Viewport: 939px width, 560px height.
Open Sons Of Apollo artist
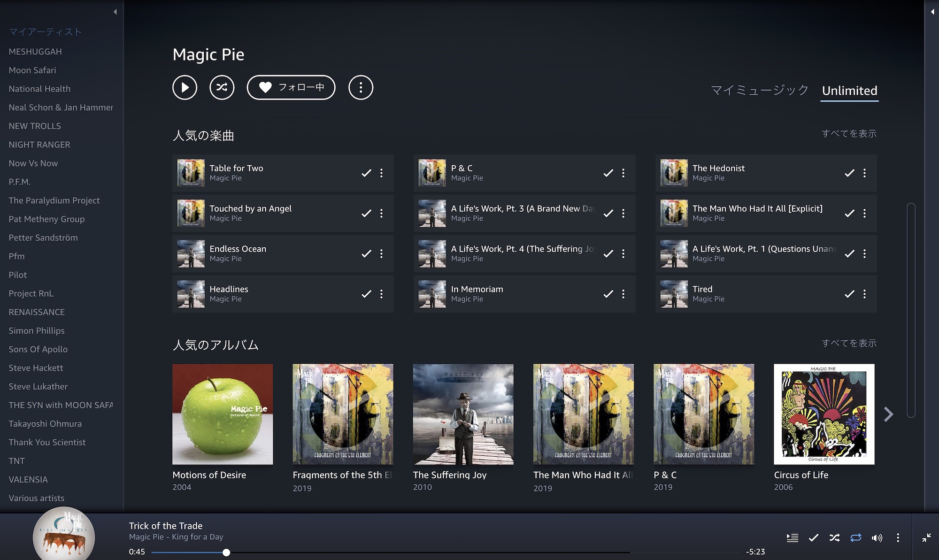click(38, 349)
